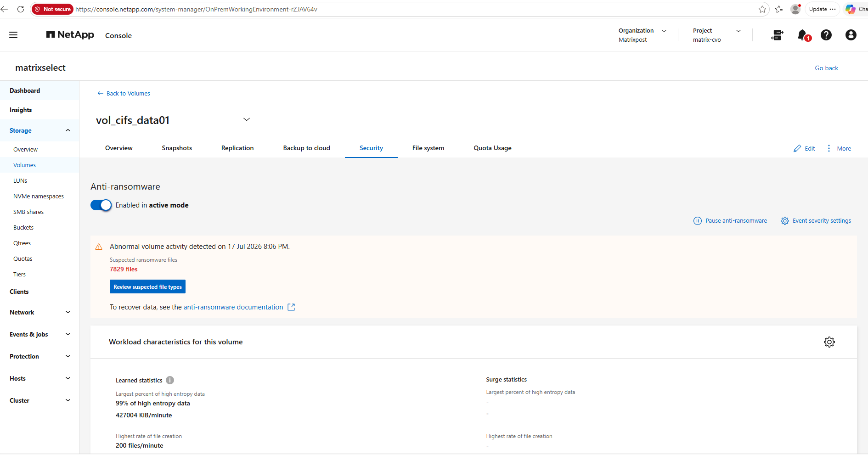Screen dimensions: 868x455
Task: Pause anti-ransomware
Action: tap(730, 221)
